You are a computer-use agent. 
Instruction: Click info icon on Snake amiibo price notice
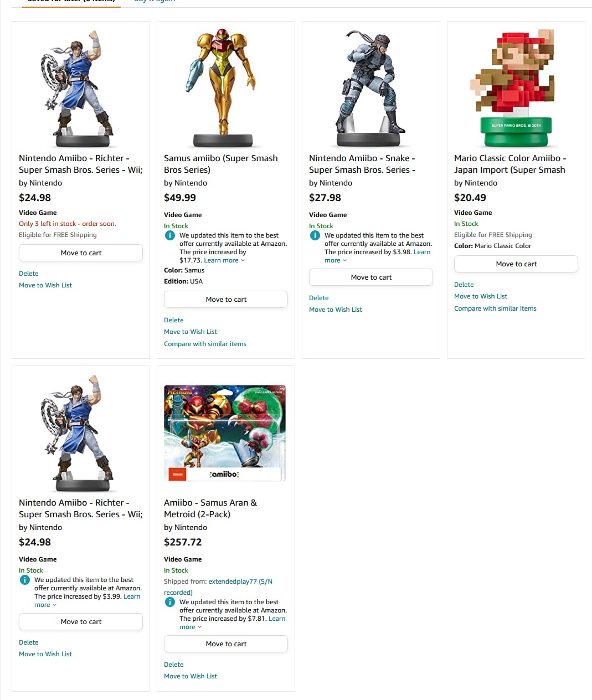pos(315,235)
